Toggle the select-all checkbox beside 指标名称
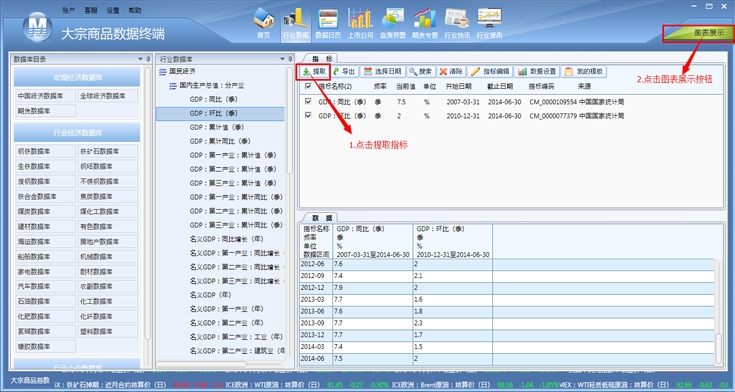Image resolution: width=735 pixels, height=392 pixels. coord(308,86)
